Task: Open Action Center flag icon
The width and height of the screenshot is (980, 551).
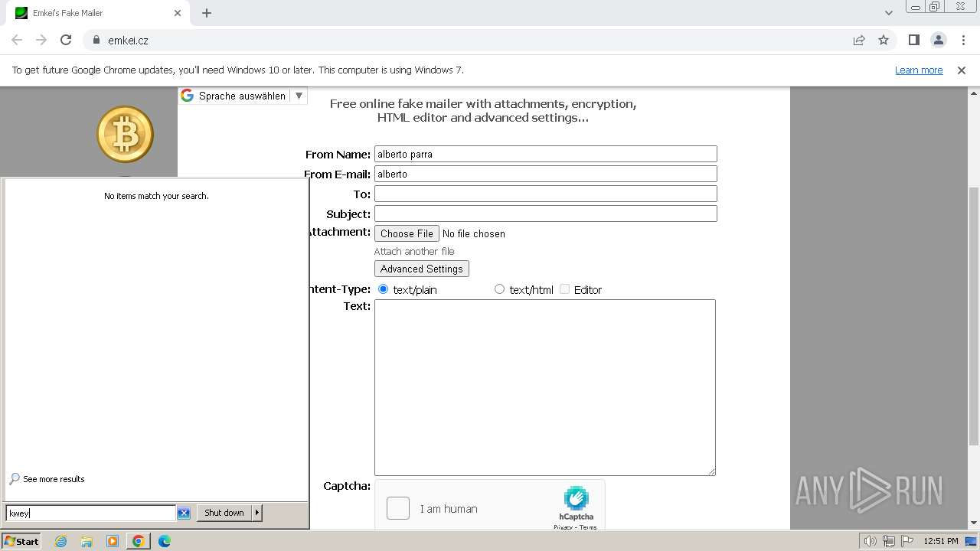Action: click(x=906, y=542)
